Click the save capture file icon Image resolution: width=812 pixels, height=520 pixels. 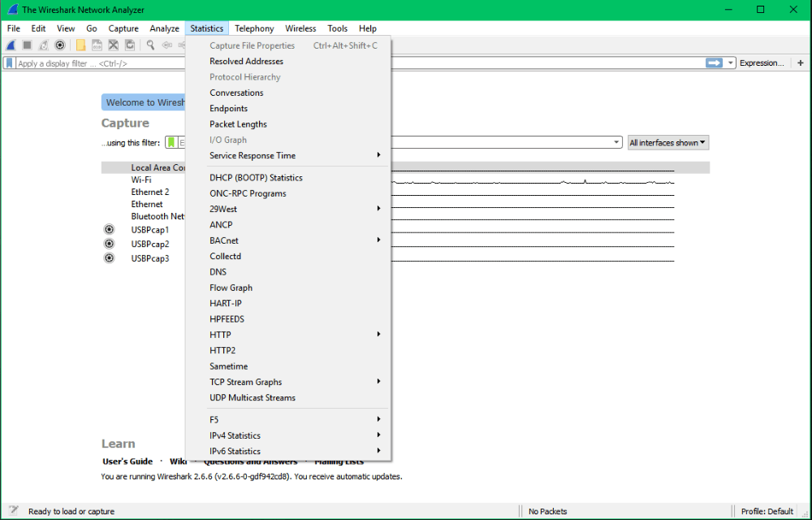tap(97, 45)
